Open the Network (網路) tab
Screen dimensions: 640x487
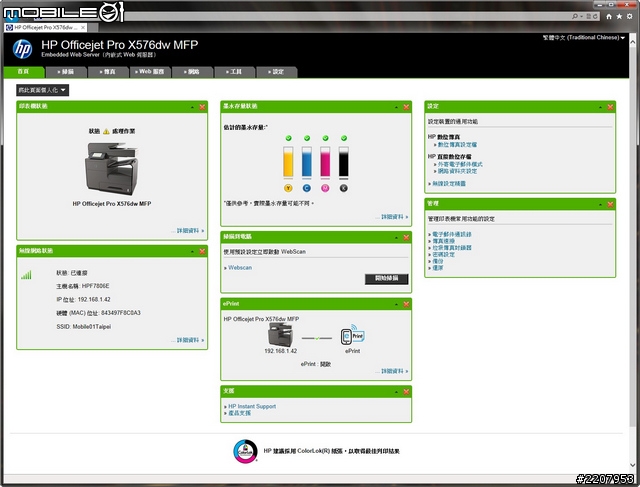[x=192, y=72]
